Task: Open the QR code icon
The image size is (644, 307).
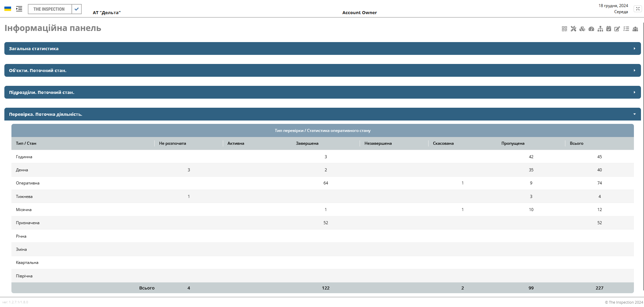Action: click(564, 29)
